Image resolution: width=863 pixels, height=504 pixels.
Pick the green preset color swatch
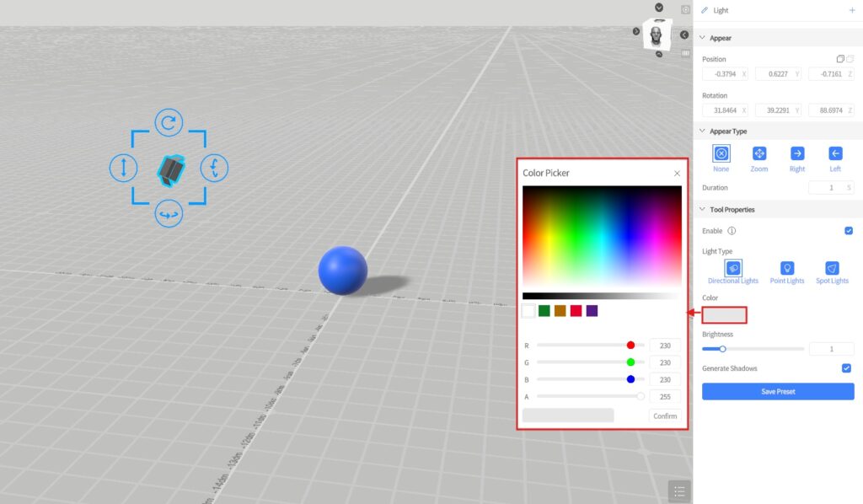click(544, 311)
